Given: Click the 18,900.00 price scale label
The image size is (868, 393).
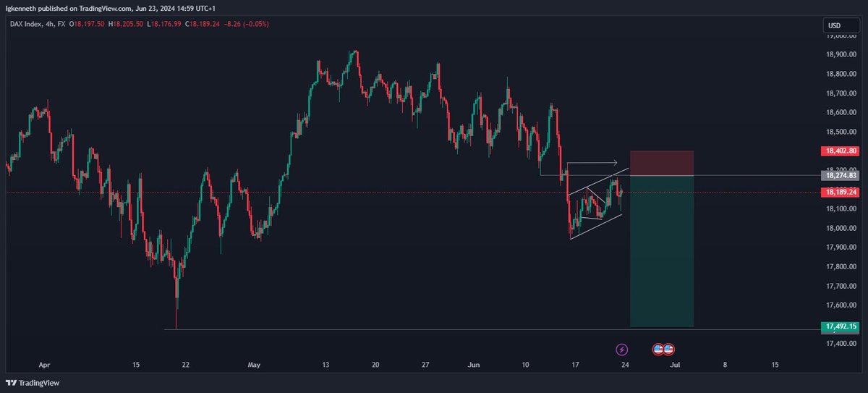Looking at the screenshot, I should tap(841, 55).
